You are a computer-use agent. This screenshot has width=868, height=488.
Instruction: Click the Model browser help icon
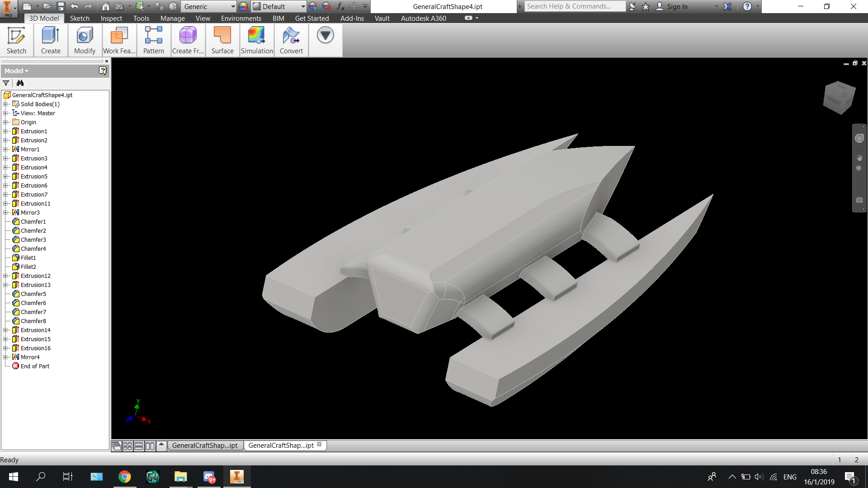point(103,70)
